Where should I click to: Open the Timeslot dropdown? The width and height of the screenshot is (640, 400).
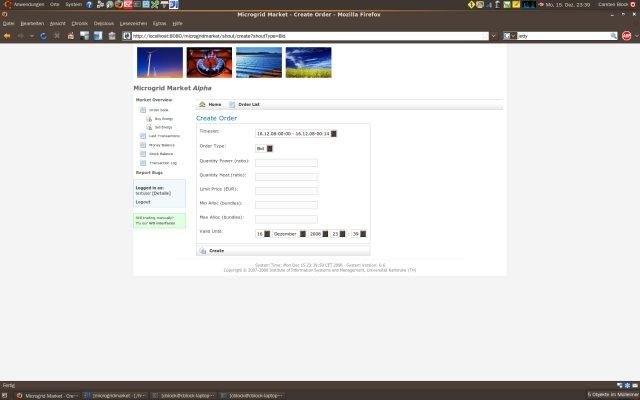[x=334, y=132]
